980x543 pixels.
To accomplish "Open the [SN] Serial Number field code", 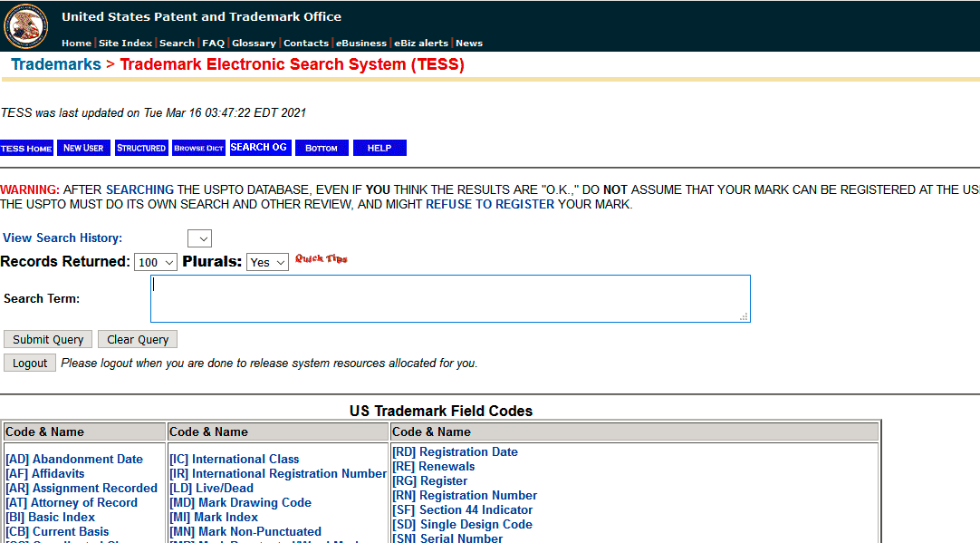I will point(447,538).
